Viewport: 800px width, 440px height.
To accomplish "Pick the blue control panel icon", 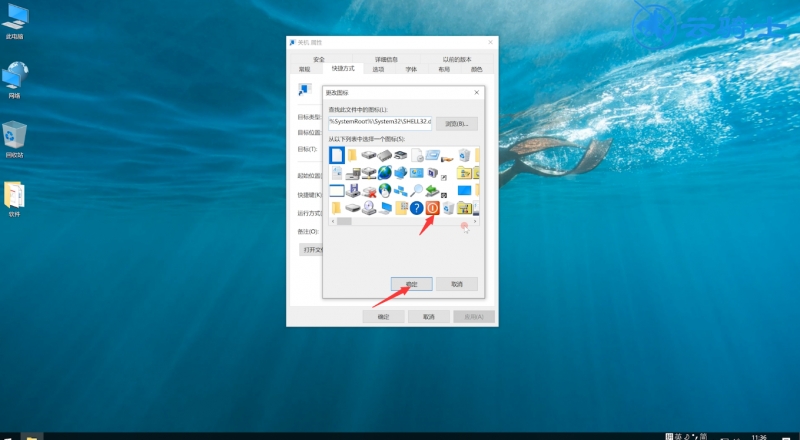I will point(417,173).
